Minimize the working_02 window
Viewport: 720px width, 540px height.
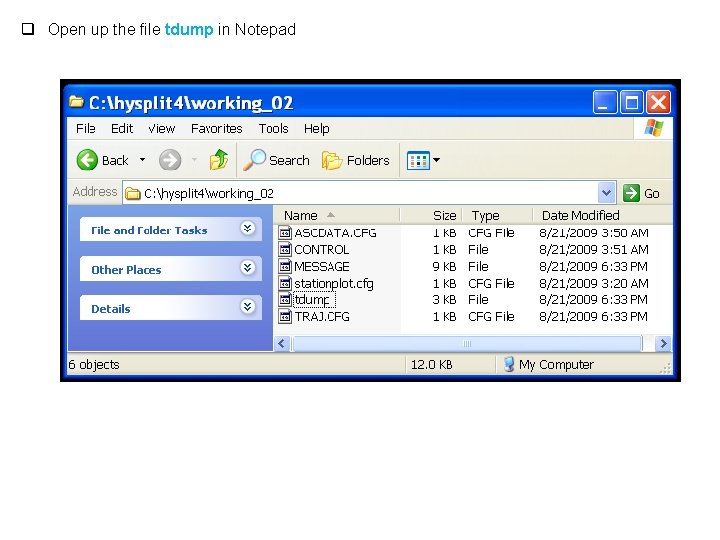[604, 102]
